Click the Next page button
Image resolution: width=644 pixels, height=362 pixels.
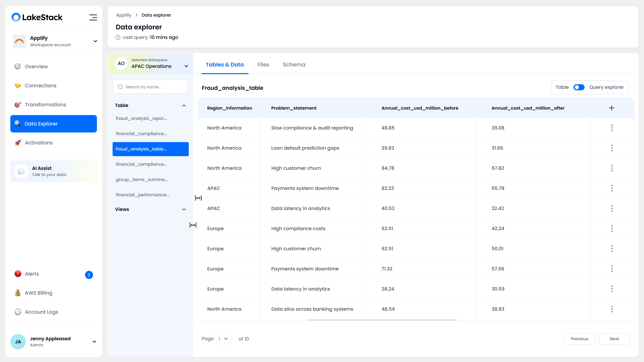[614, 339]
